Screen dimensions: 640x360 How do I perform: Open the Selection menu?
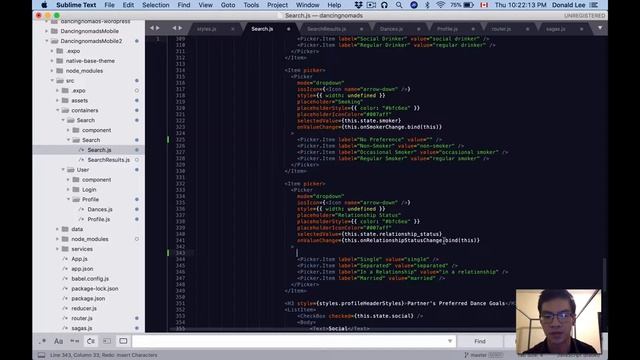coord(156,5)
